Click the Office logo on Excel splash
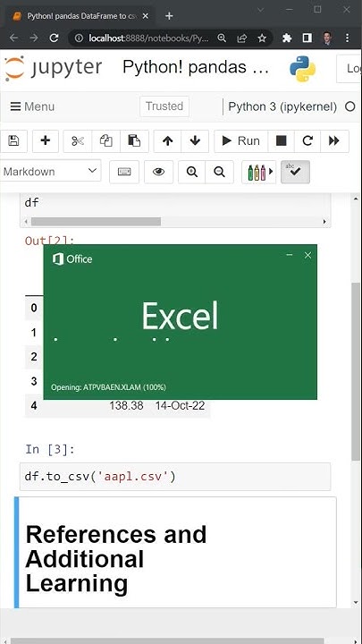 point(72,259)
